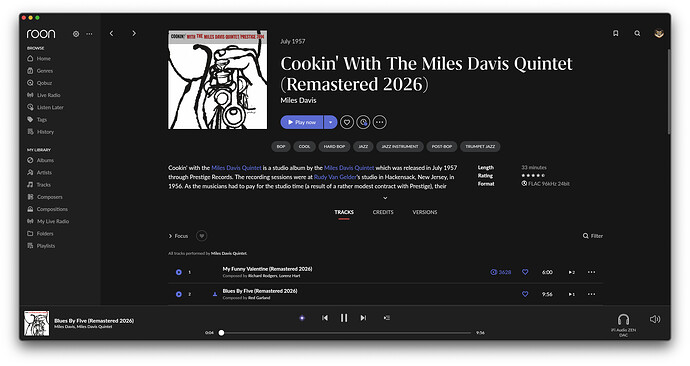Open Genres in the sidebar

pos(40,71)
